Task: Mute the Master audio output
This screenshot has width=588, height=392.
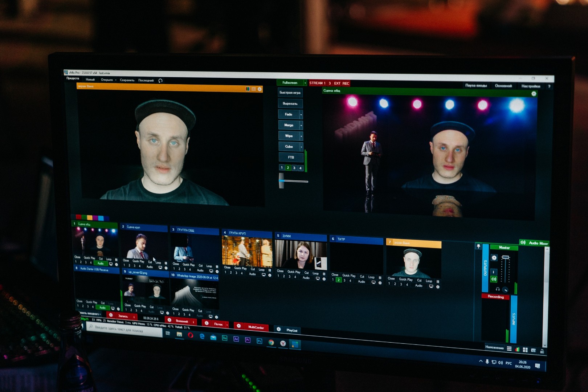Action: [494, 279]
